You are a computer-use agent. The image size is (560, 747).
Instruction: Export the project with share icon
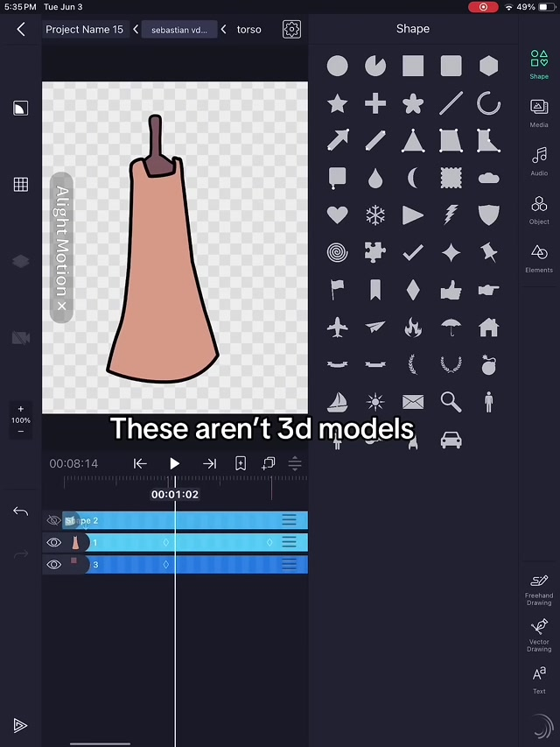(20, 725)
